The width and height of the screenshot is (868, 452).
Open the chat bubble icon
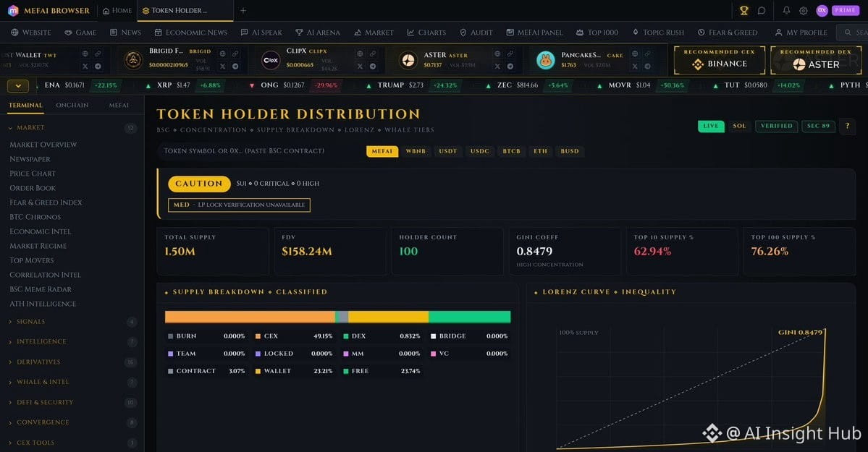pos(762,11)
